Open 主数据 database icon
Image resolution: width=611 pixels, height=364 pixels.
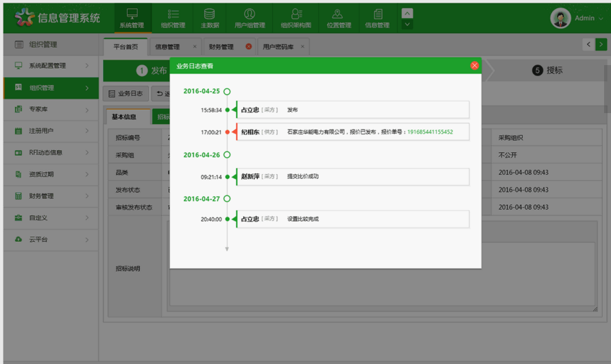(x=209, y=14)
